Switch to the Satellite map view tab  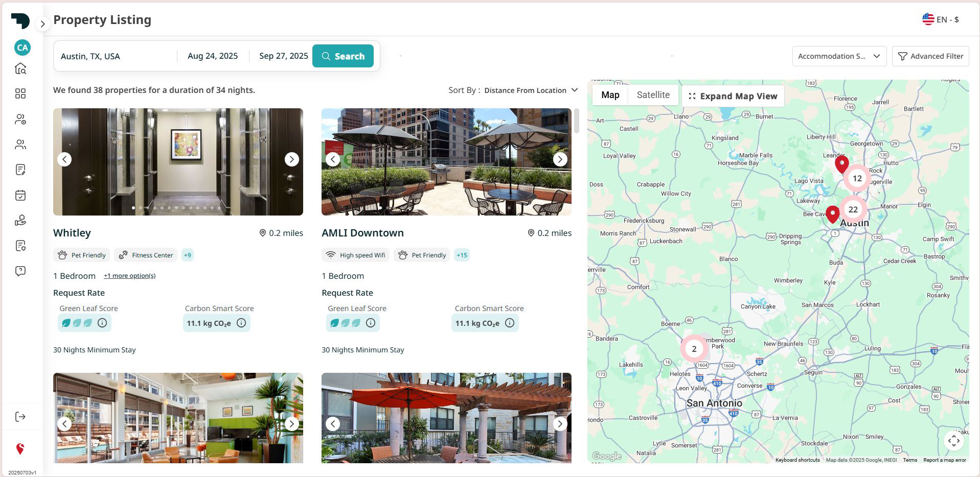[652, 94]
